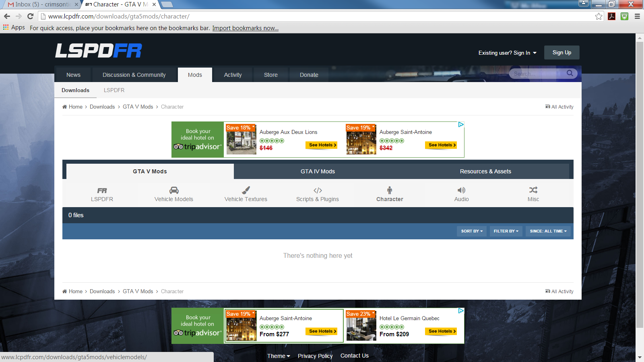
Task: Select the Character person icon
Action: tap(390, 190)
